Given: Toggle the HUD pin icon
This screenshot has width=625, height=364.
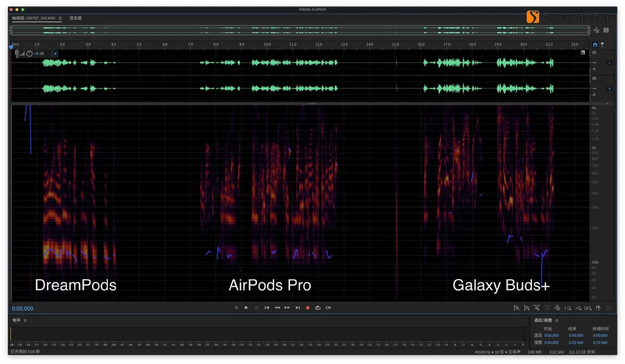Looking at the screenshot, I should pos(56,53).
